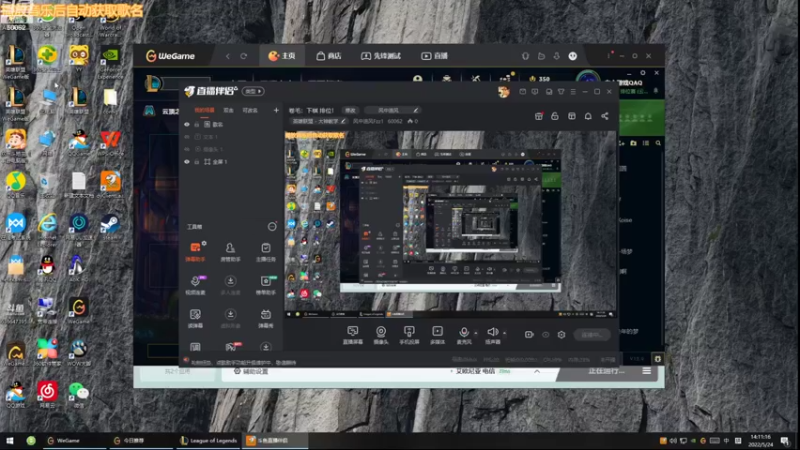Open notifications bell in 直播伴侣
The image size is (800, 450).
[x=588, y=116]
